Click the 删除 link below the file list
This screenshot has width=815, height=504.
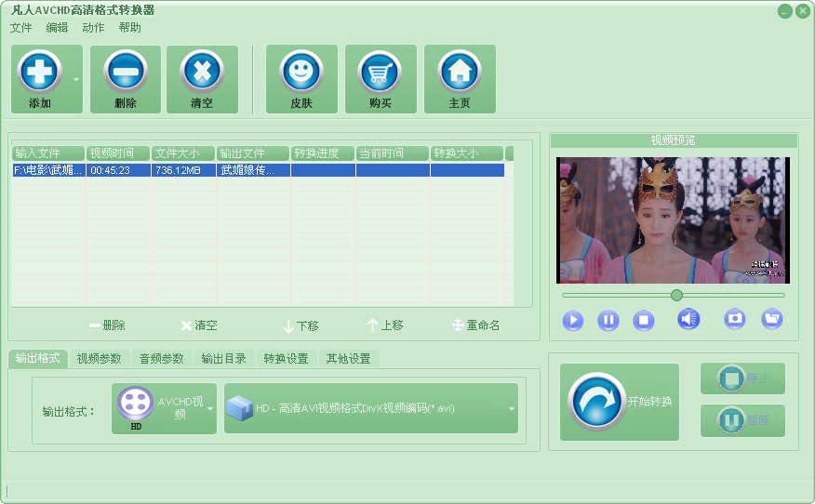click(107, 325)
